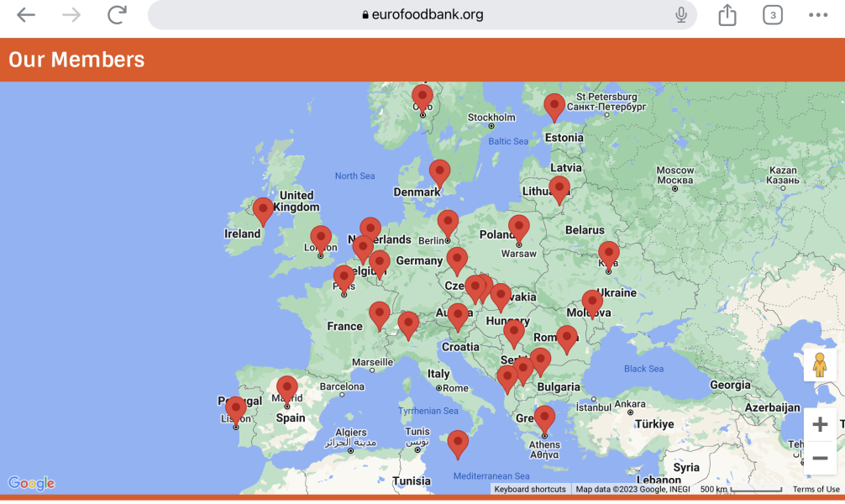
Task: Click the Google logo on the map
Action: coord(31,483)
